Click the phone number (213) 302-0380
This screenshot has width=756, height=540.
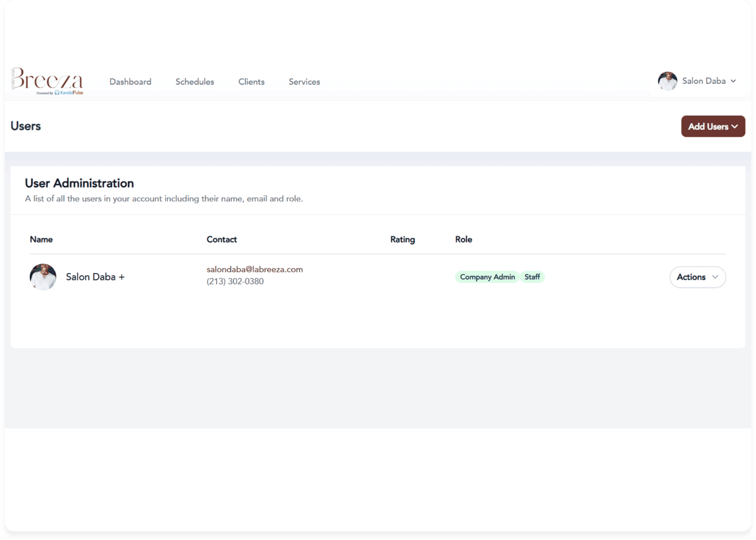point(235,282)
